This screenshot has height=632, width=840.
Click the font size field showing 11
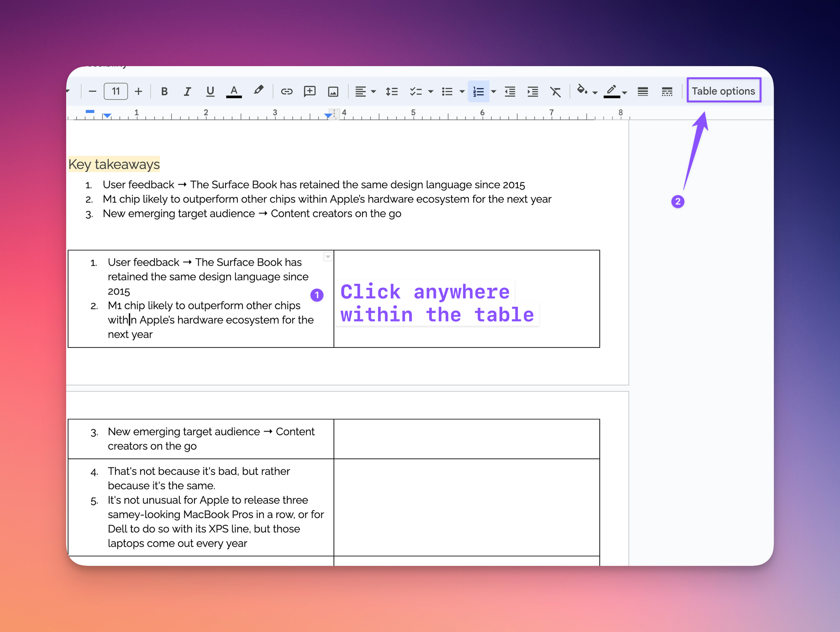click(116, 91)
